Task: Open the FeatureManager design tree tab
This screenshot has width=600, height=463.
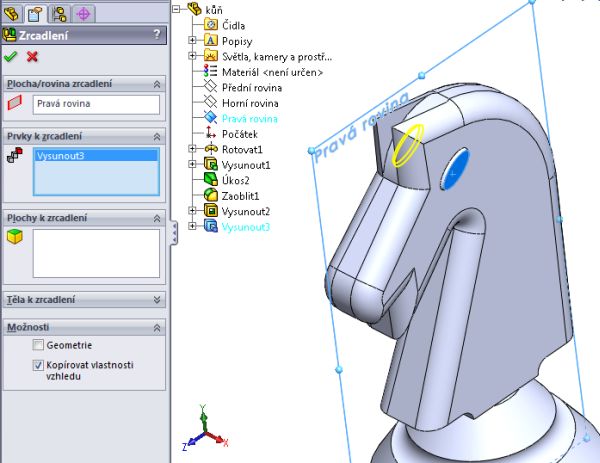Action: coord(12,12)
